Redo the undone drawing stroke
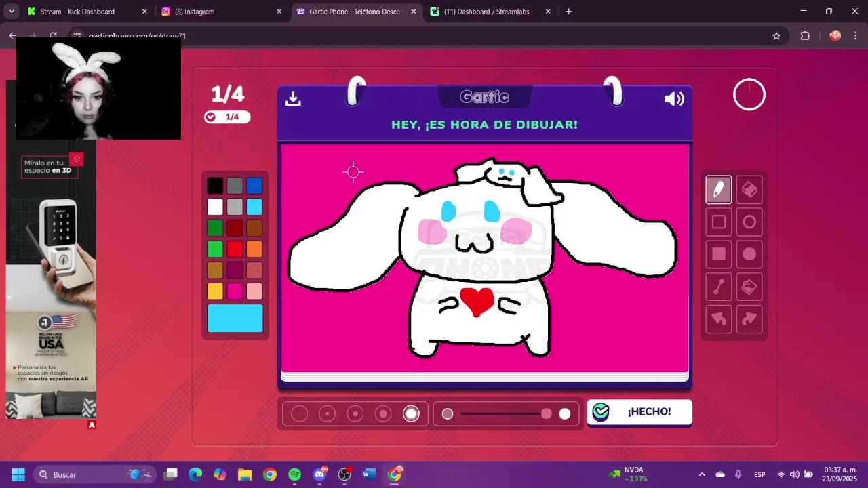This screenshot has width=868, height=488. click(x=749, y=319)
